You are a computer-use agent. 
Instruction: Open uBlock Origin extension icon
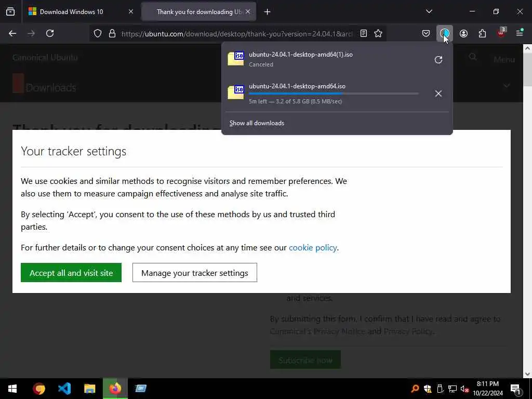pos(501,33)
